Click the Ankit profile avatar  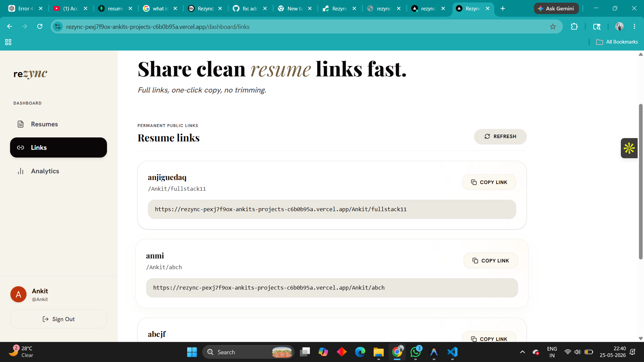18,294
